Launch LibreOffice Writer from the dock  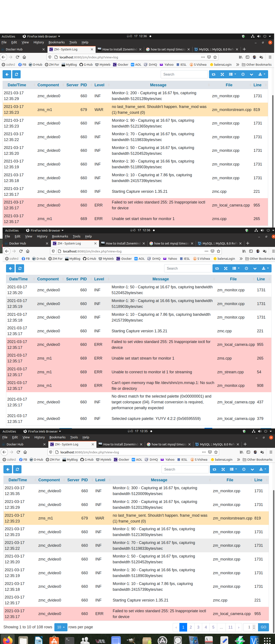click(38, 639)
